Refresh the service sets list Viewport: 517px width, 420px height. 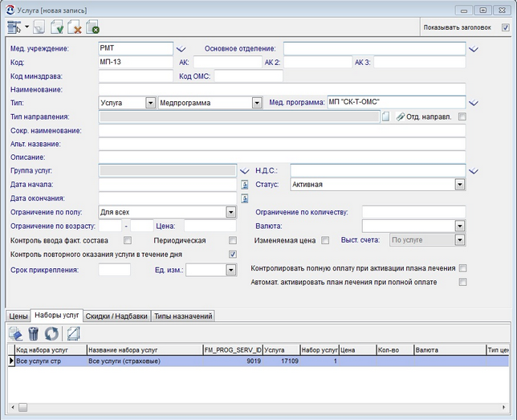(x=51, y=333)
